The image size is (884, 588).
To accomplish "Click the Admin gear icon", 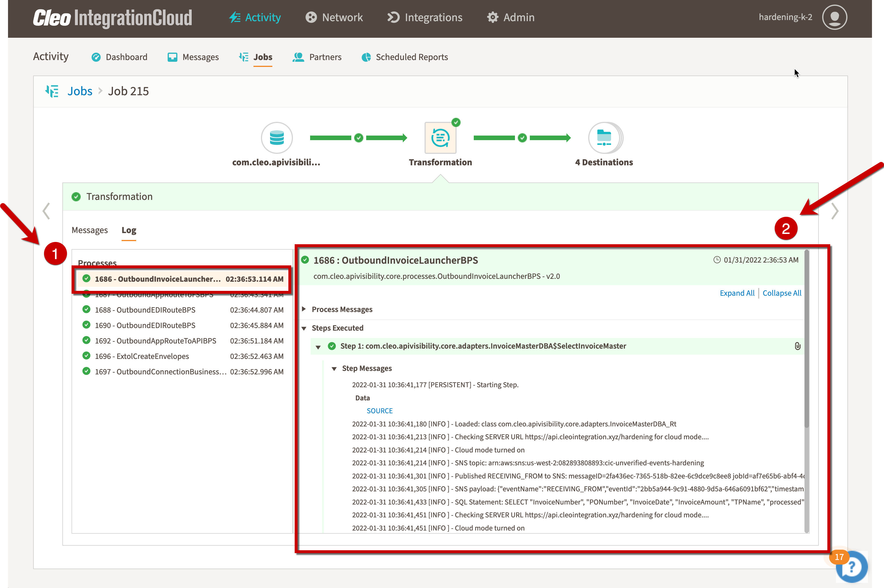I will point(492,17).
